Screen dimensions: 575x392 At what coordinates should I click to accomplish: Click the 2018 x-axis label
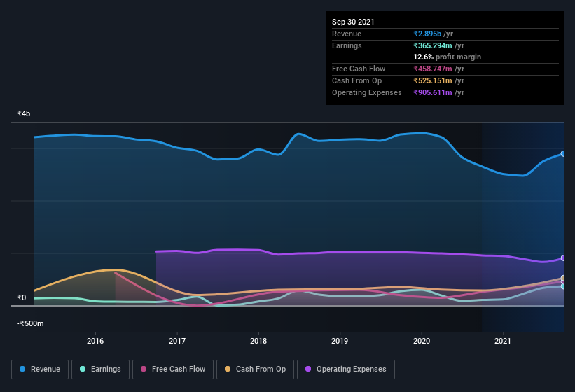pyautogui.click(x=258, y=341)
